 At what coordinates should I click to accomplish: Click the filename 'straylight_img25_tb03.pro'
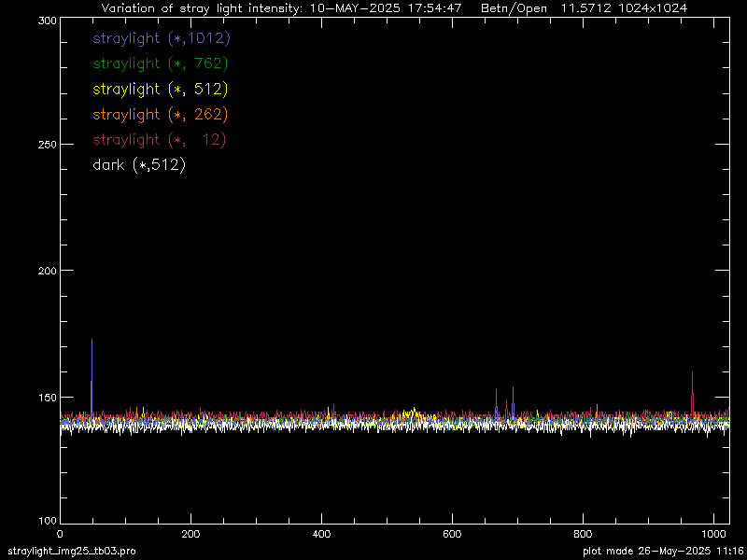(x=72, y=552)
